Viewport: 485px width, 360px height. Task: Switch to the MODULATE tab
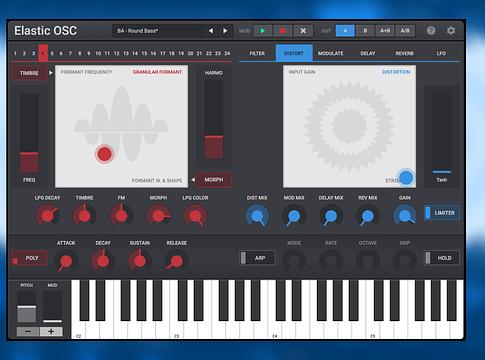click(330, 53)
